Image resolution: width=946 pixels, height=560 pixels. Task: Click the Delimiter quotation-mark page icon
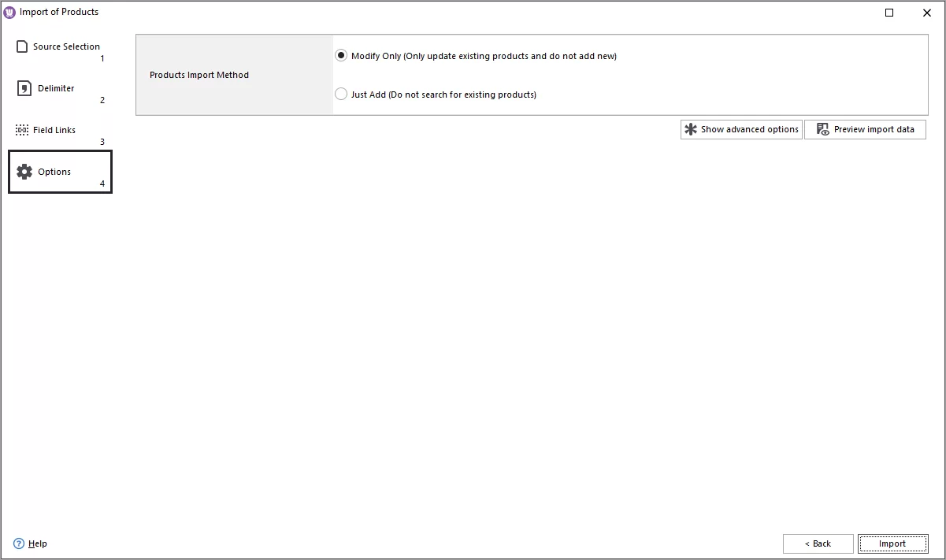tap(21, 88)
